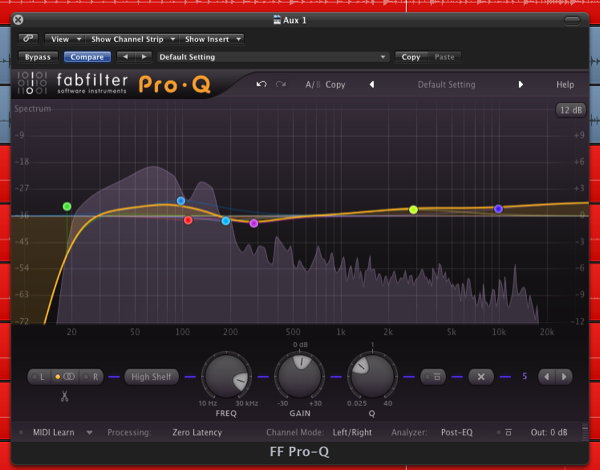This screenshot has height=470, width=600.
Task: Click the undo arrow icon
Action: (x=261, y=85)
